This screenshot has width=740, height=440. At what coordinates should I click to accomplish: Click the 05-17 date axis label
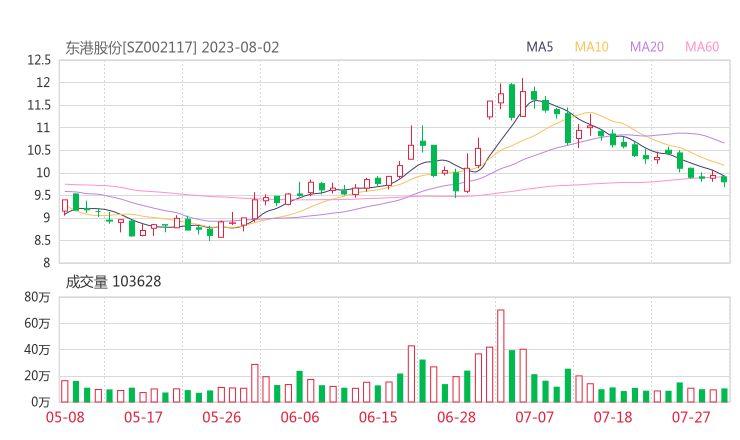143,417
